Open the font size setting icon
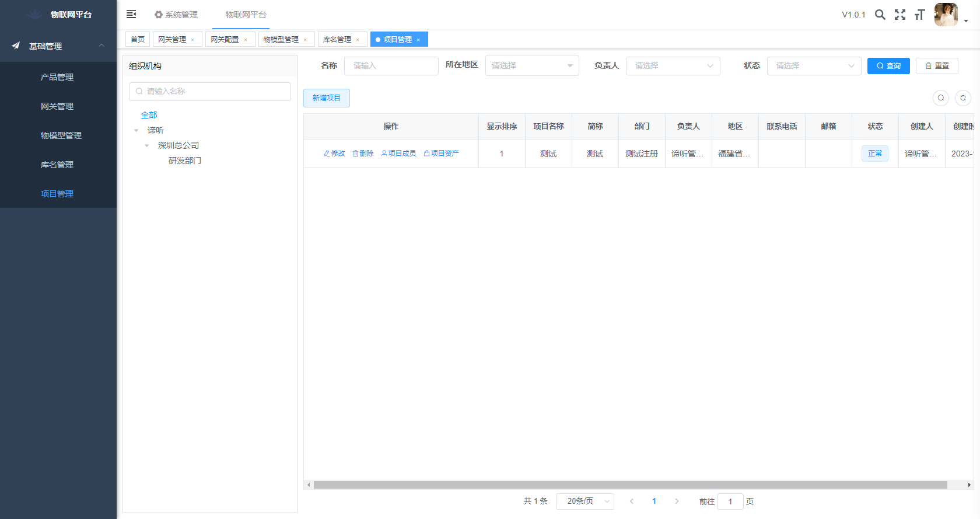The height and width of the screenshot is (519, 980). pyautogui.click(x=920, y=15)
